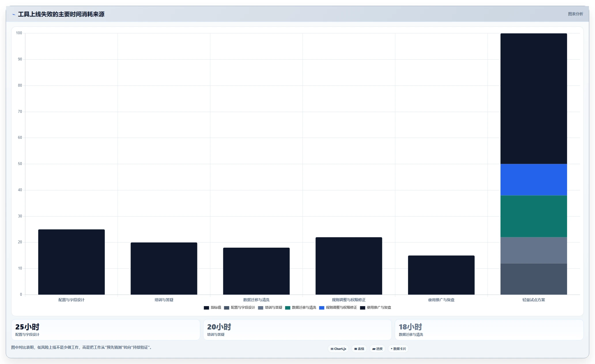Click the Chart.js chip

[x=338, y=349]
